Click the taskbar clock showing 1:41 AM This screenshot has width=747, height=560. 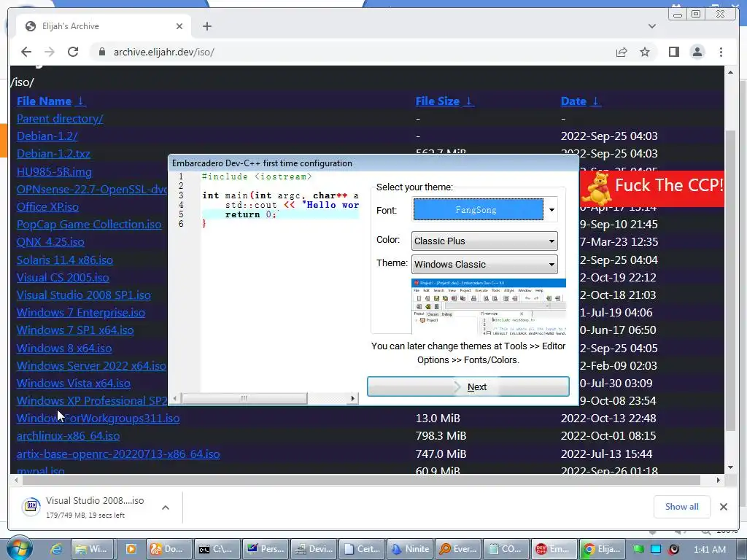(x=710, y=550)
